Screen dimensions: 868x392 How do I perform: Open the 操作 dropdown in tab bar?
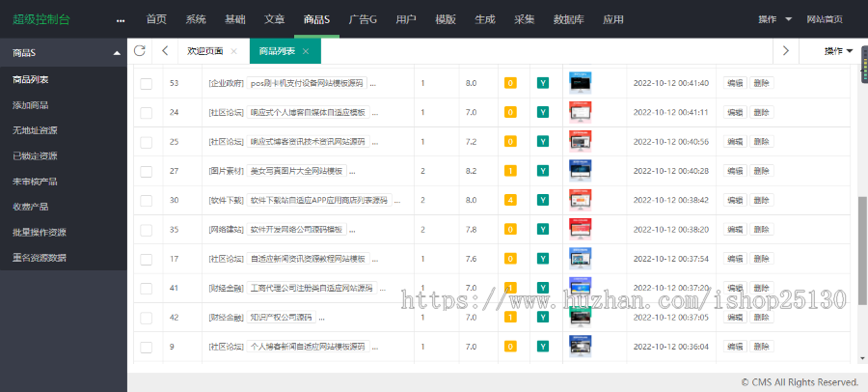click(x=839, y=51)
